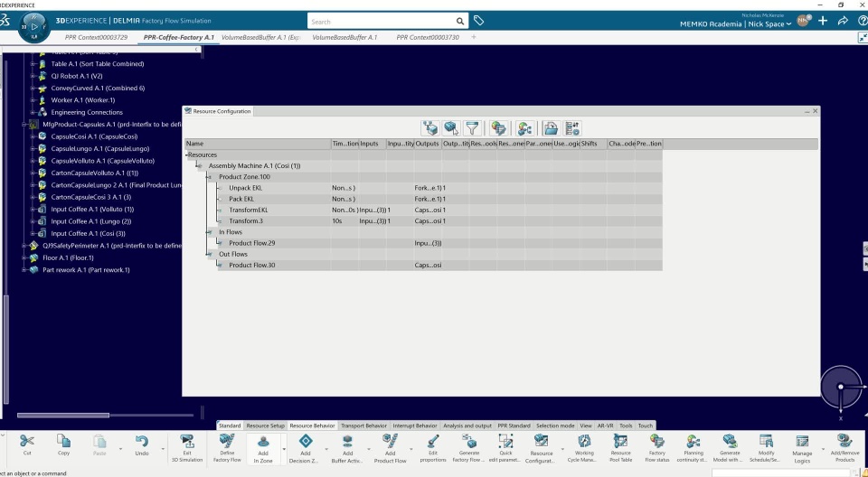868x477 pixels.
Task: Click Exit 3D Simulation icon
Action: [187, 441]
